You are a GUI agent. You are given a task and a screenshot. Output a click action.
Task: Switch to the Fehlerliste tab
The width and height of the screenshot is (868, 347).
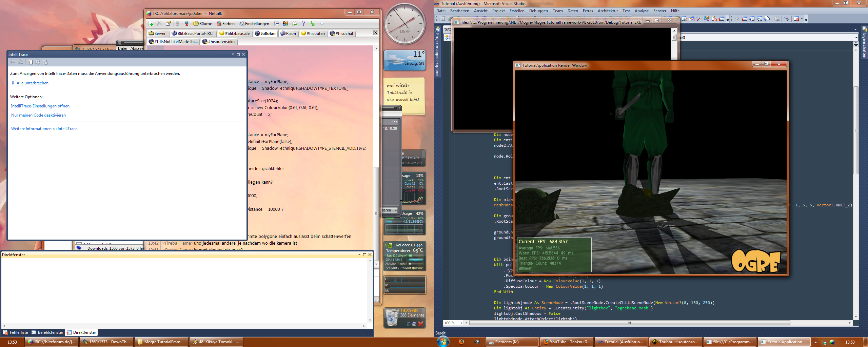click(x=16, y=332)
